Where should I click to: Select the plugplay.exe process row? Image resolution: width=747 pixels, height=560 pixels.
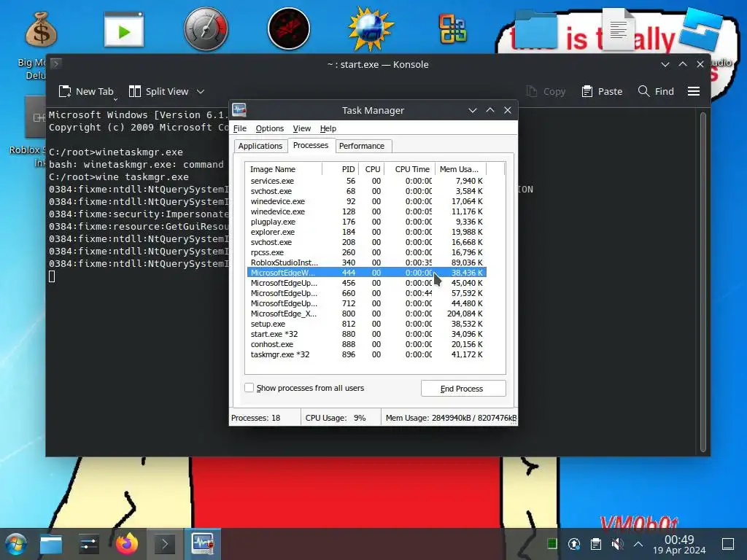tap(366, 222)
